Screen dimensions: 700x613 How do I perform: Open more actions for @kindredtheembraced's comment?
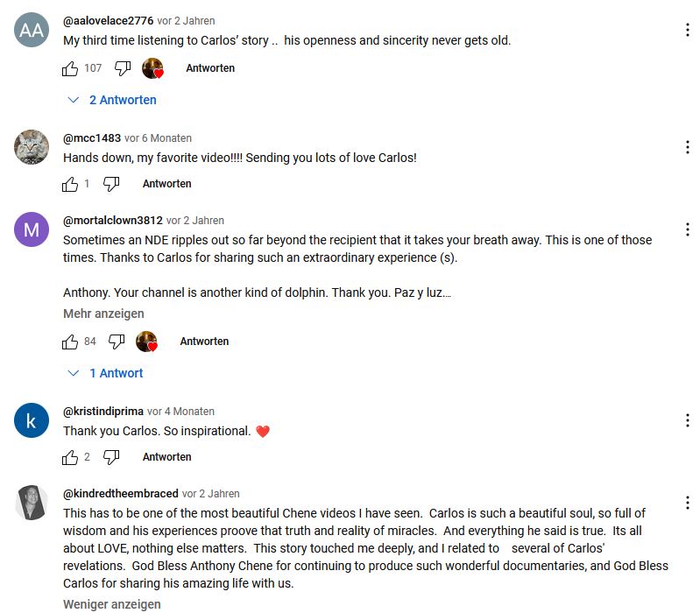pyautogui.click(x=687, y=503)
